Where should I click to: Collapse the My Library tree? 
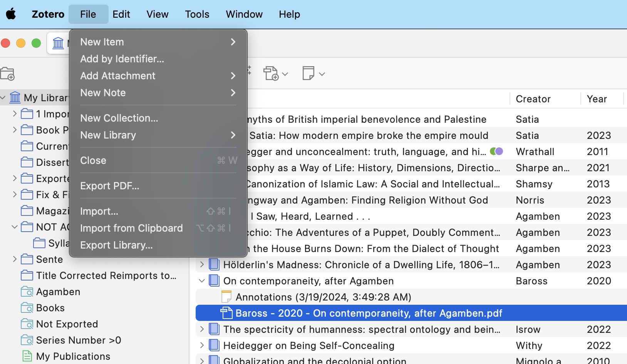pyautogui.click(x=3, y=98)
